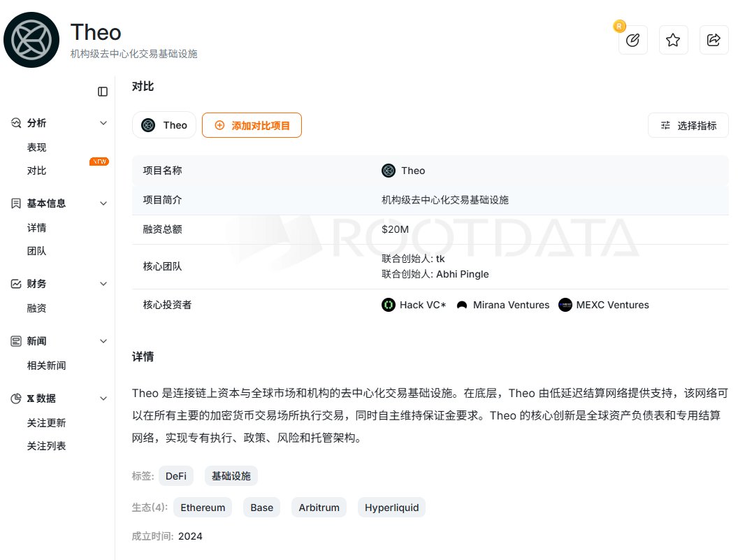Click the Hack VC logo icon
The height and width of the screenshot is (560, 738).
tap(389, 306)
